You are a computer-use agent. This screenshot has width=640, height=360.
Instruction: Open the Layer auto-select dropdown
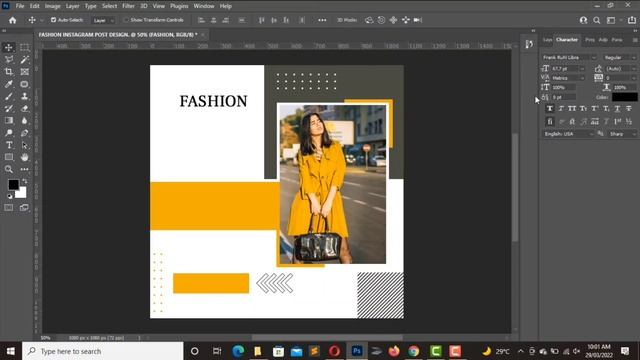tap(103, 20)
